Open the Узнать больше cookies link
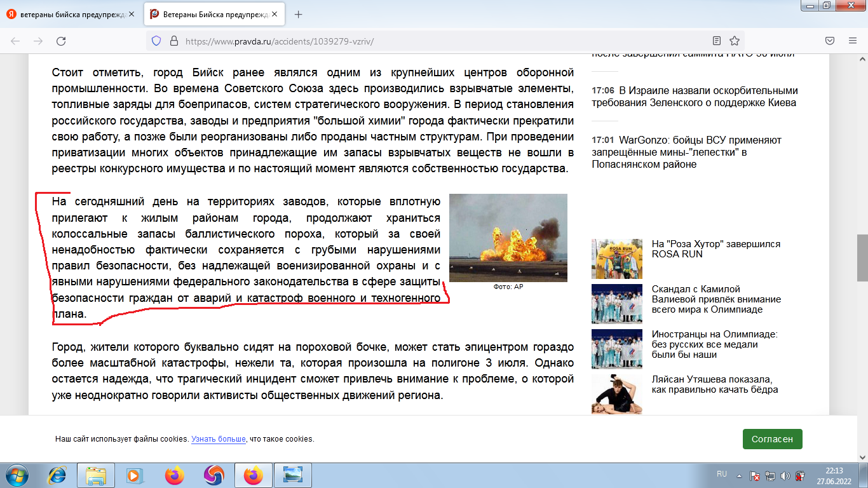The height and width of the screenshot is (488, 868). 219,439
